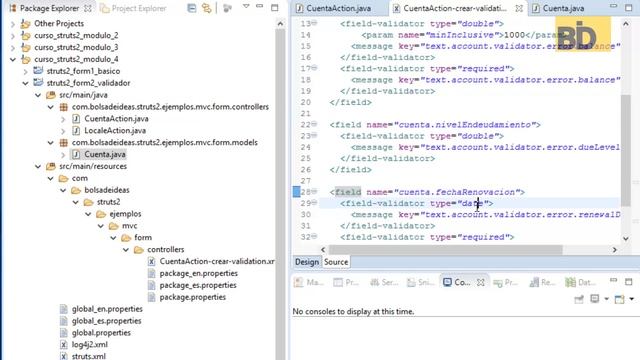
Task: Collapse src/main/java source folder
Action: (38, 95)
